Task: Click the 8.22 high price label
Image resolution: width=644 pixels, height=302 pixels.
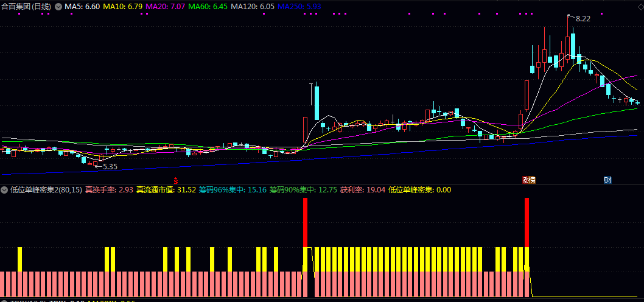Action: coord(583,18)
